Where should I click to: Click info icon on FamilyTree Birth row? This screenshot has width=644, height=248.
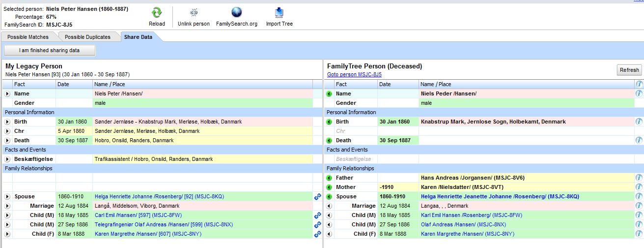pos(639,122)
